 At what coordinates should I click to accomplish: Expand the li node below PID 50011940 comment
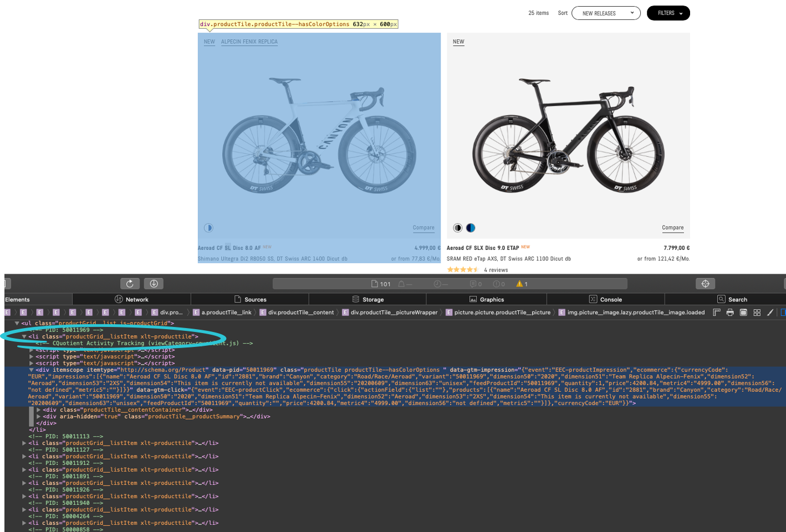24,509
